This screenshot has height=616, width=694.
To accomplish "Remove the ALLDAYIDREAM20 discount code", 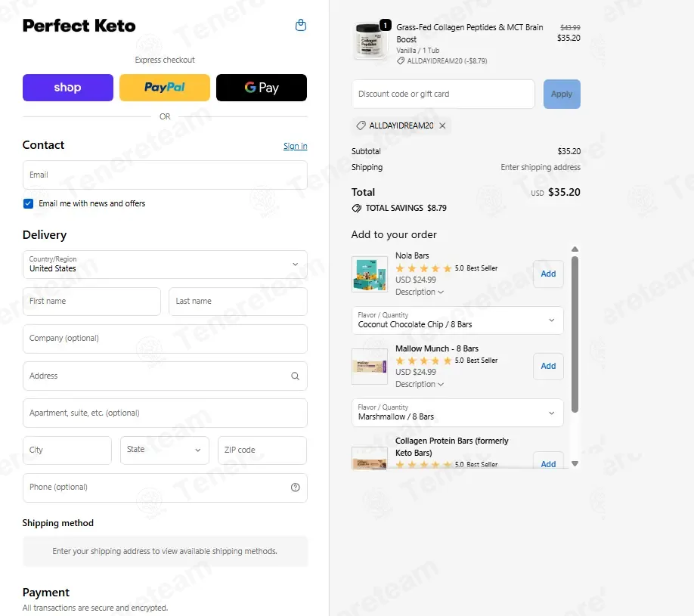I will pos(442,125).
